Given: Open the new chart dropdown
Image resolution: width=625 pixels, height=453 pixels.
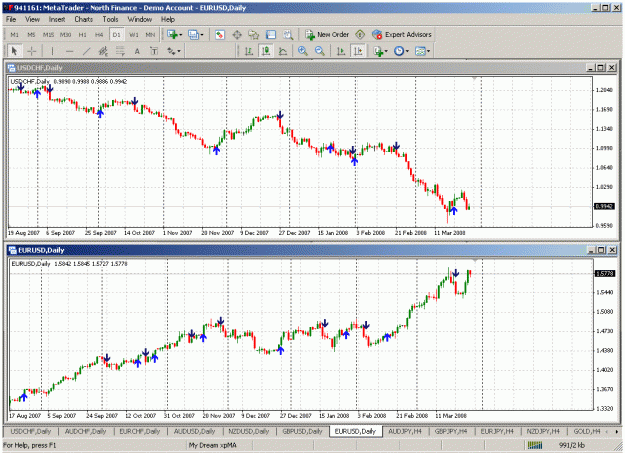Looking at the screenshot, I should coord(174,35).
